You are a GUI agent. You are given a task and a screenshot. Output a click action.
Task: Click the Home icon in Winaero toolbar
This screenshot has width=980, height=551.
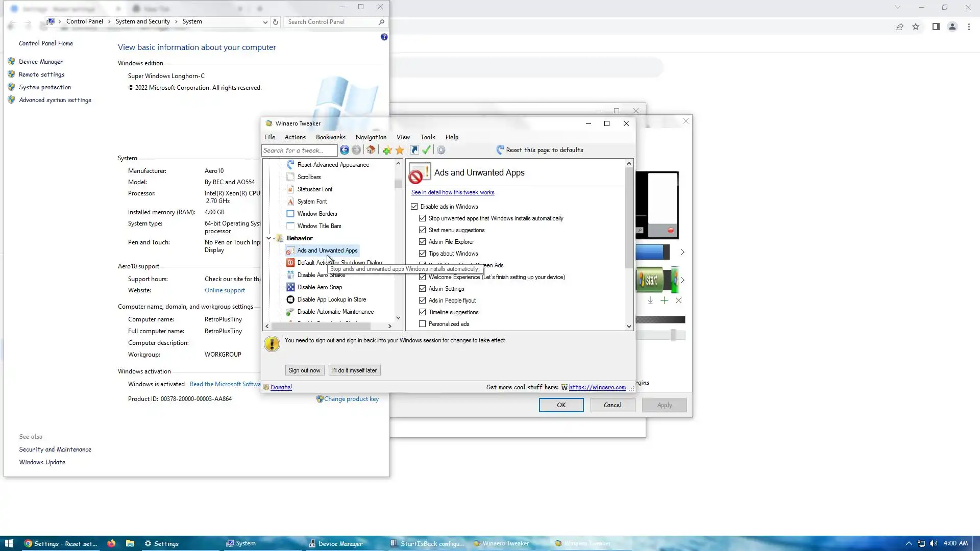(371, 150)
